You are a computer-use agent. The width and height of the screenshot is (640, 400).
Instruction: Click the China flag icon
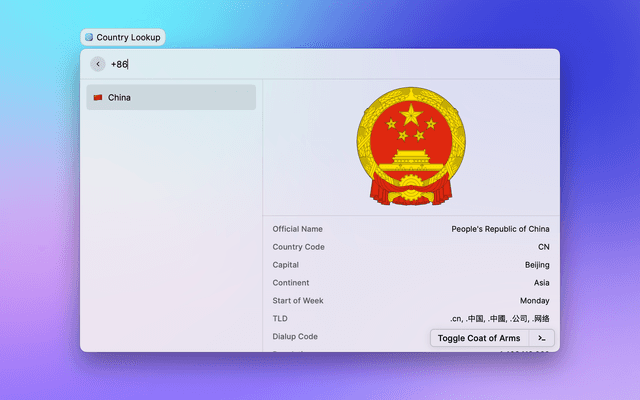pyautogui.click(x=98, y=98)
